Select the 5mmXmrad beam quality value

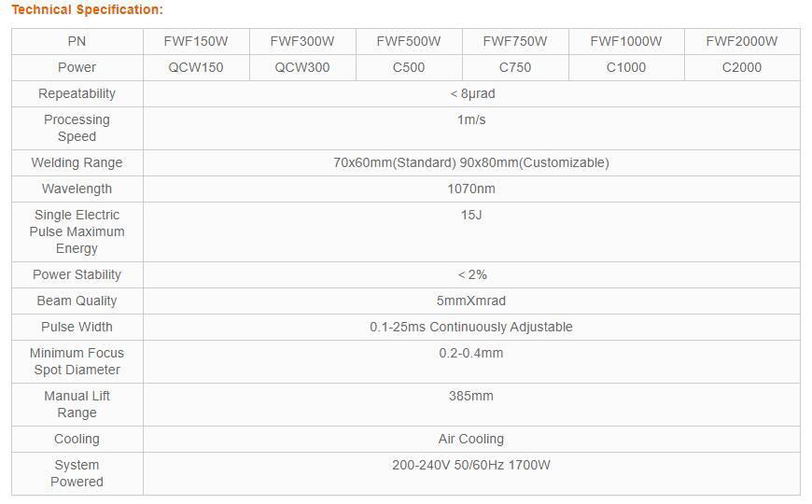click(471, 301)
